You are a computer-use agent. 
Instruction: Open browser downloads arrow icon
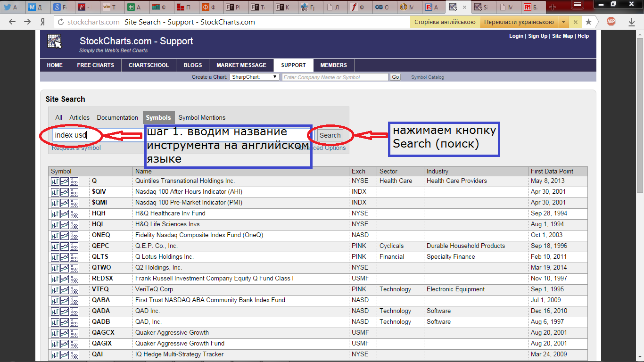pos(632,22)
